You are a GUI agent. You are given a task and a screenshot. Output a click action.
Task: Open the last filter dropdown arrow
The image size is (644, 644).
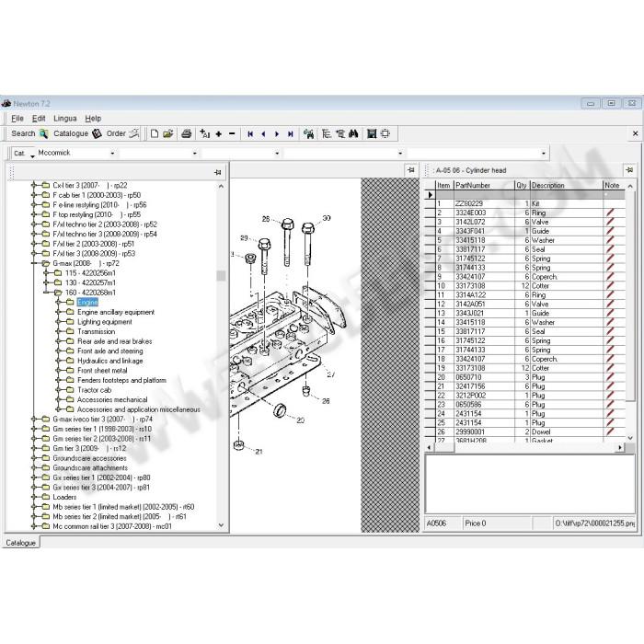point(544,154)
